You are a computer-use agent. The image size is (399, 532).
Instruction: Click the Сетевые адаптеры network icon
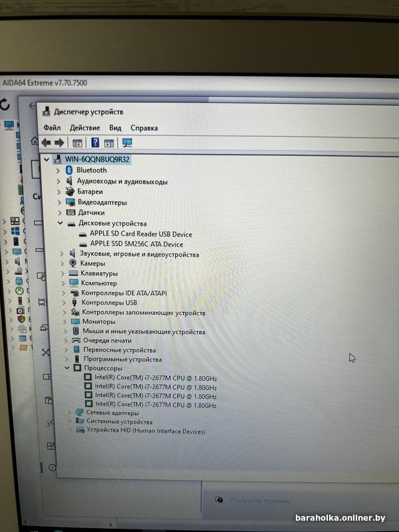pos(79,412)
